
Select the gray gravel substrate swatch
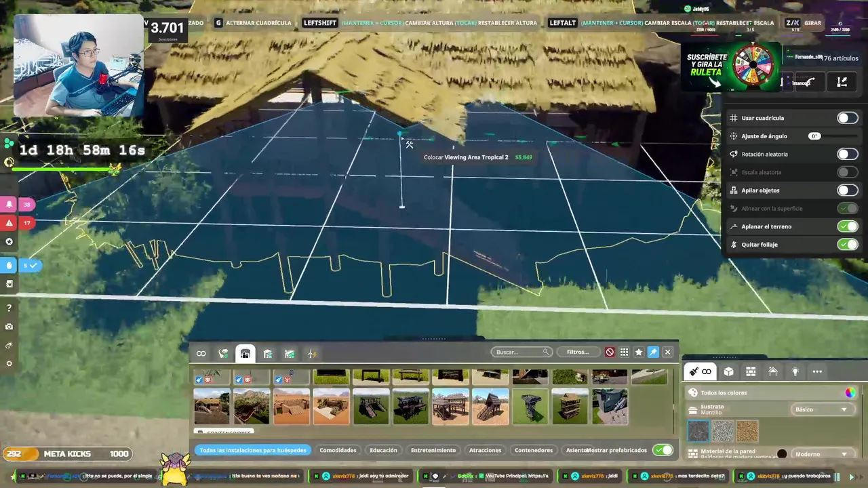(723, 431)
